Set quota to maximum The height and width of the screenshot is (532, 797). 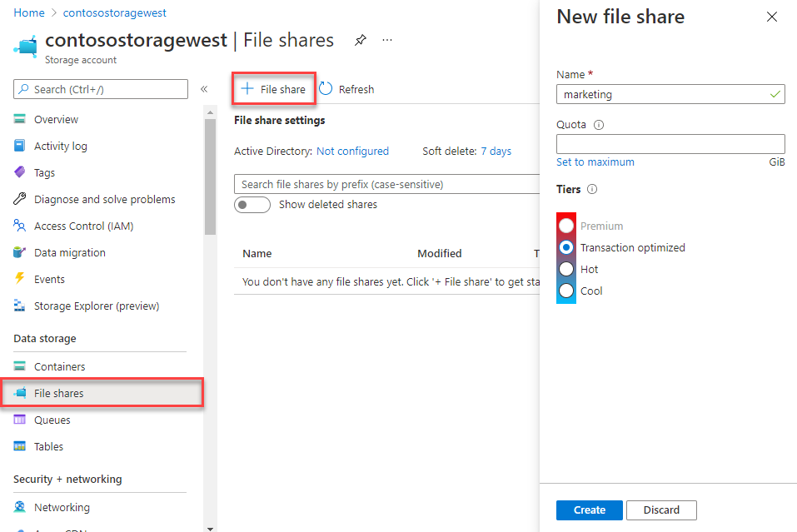pyautogui.click(x=595, y=162)
